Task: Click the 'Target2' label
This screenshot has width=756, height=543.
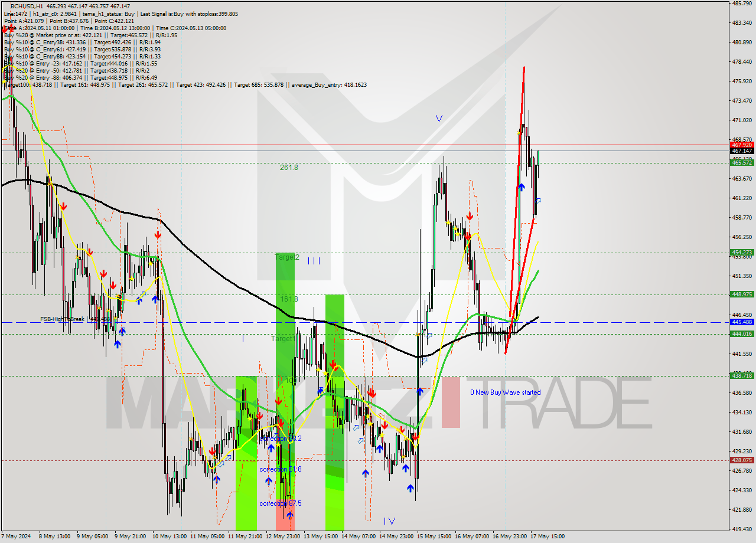Action: click(x=287, y=257)
